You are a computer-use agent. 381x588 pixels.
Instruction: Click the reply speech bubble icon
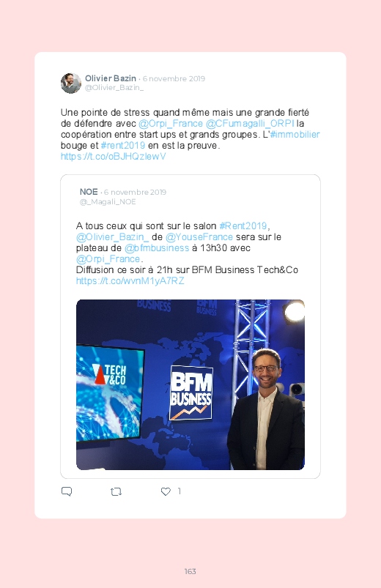[x=67, y=491]
